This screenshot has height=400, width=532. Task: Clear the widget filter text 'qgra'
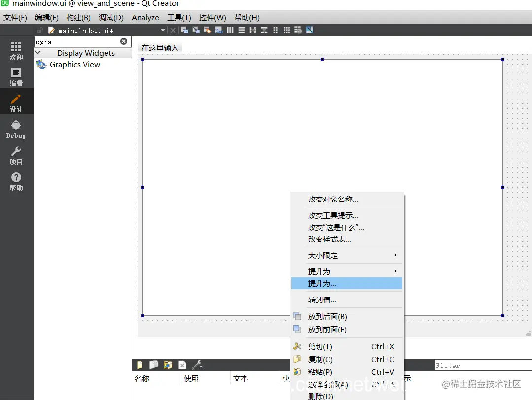[x=124, y=41]
